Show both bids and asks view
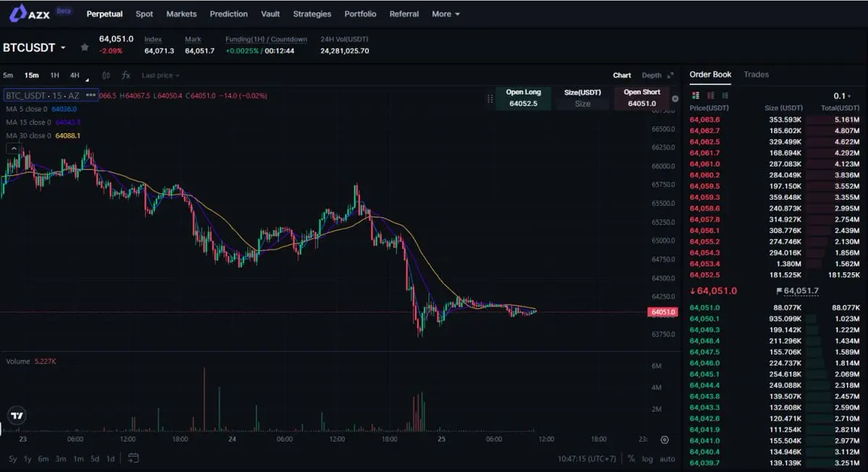 point(695,96)
